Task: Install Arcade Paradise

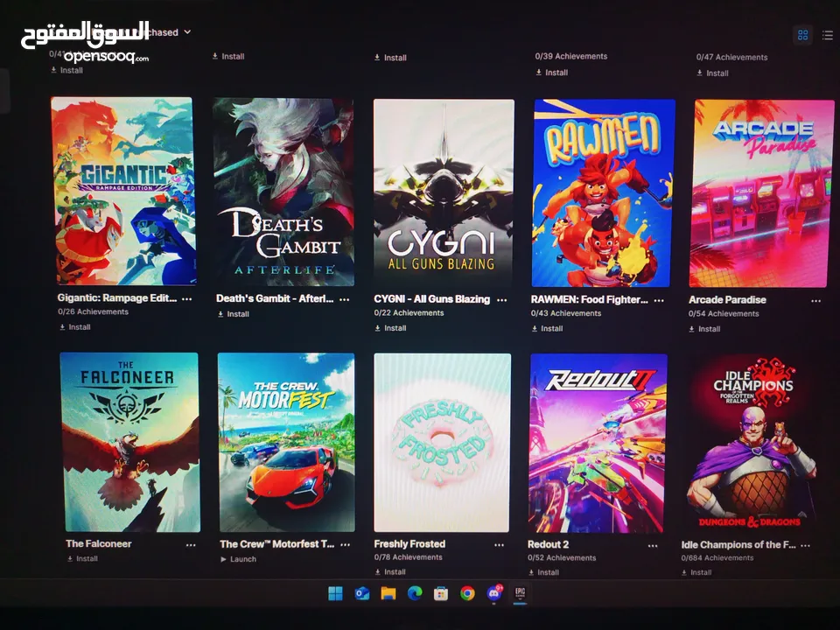Action: pyautogui.click(x=704, y=329)
